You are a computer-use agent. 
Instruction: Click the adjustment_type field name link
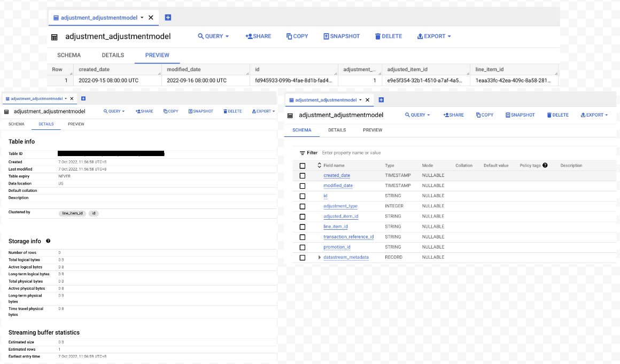click(340, 206)
